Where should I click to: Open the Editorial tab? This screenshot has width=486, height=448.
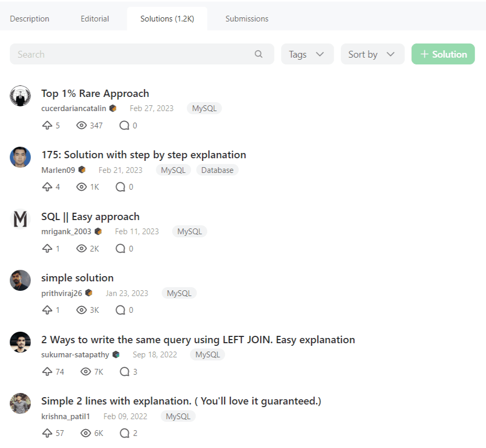pyautogui.click(x=94, y=18)
